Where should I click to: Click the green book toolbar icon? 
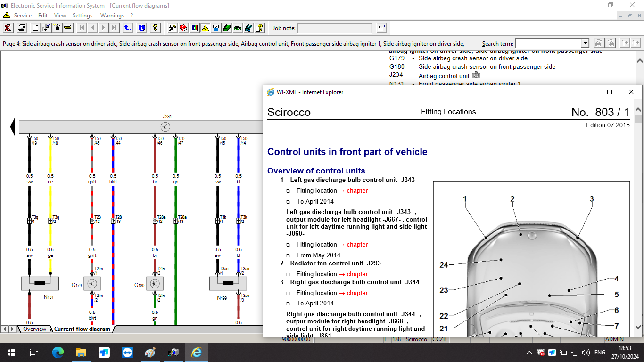click(x=227, y=28)
